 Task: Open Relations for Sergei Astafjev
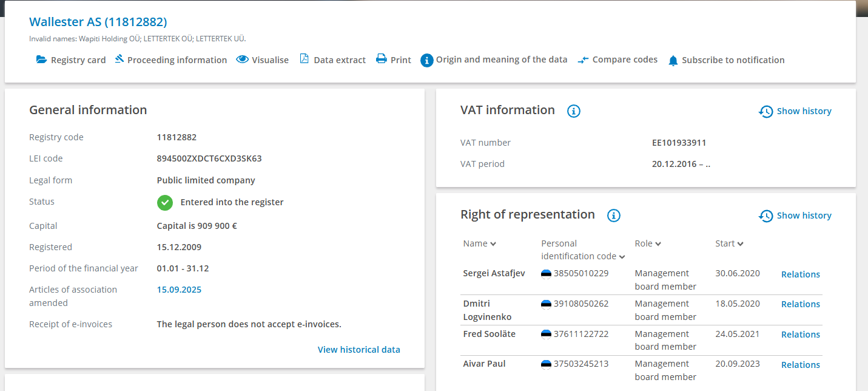pos(800,274)
